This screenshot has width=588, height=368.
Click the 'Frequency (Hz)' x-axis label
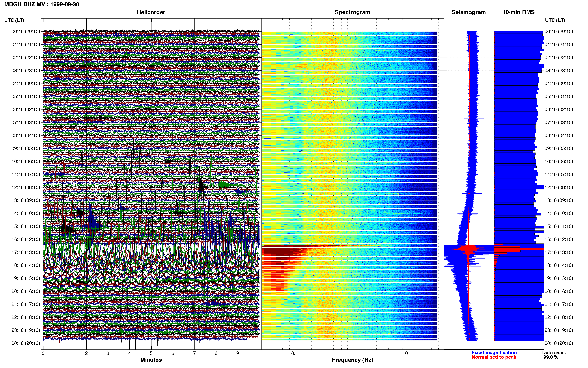[352, 360]
